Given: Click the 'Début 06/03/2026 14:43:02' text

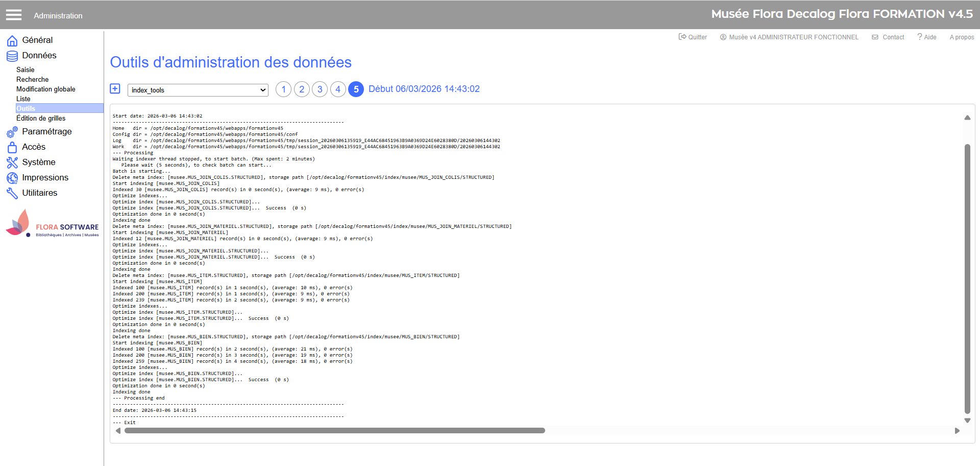Looking at the screenshot, I should coord(424,89).
